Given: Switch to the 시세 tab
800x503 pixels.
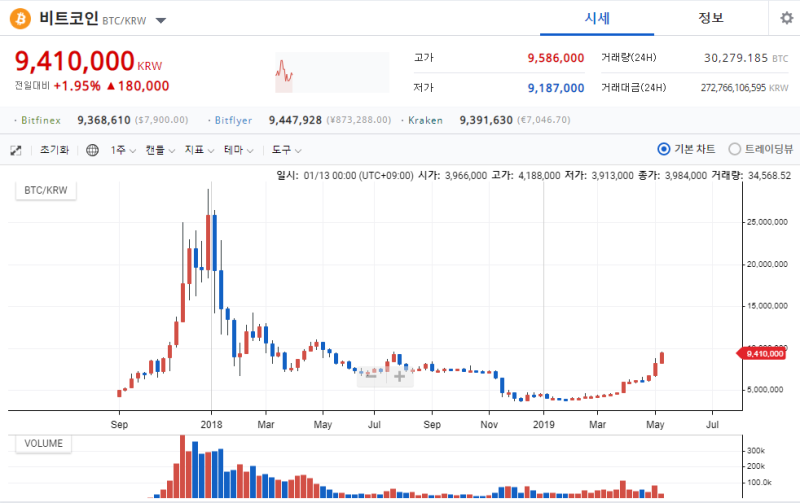Looking at the screenshot, I should (x=597, y=18).
